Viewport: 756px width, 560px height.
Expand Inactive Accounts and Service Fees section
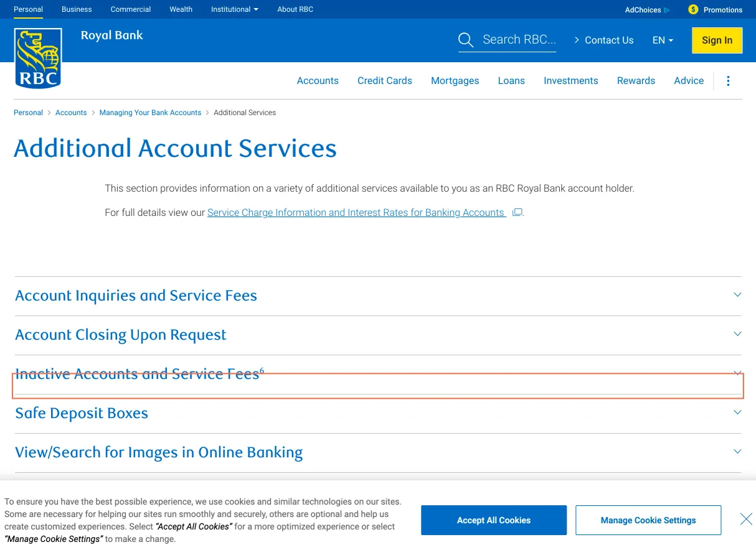(378, 375)
